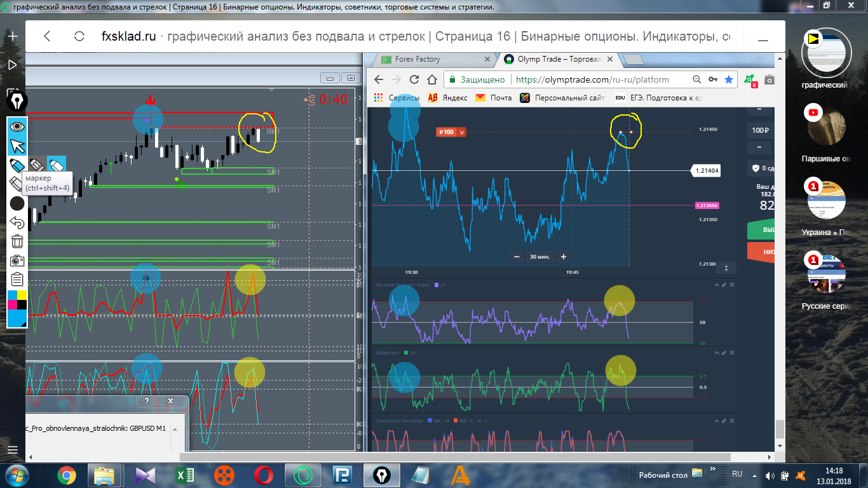The width and height of the screenshot is (868, 488).
Task: Click the 100 ₽ trade amount field
Action: point(760,130)
